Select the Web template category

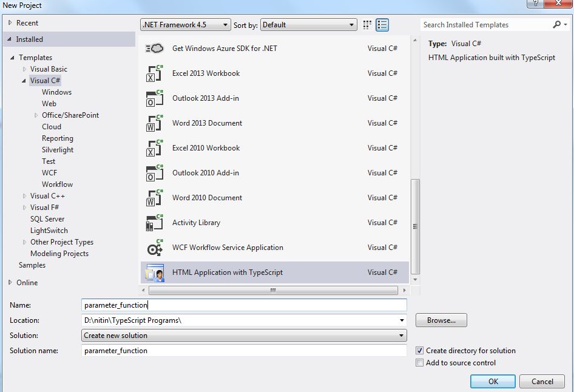click(49, 104)
